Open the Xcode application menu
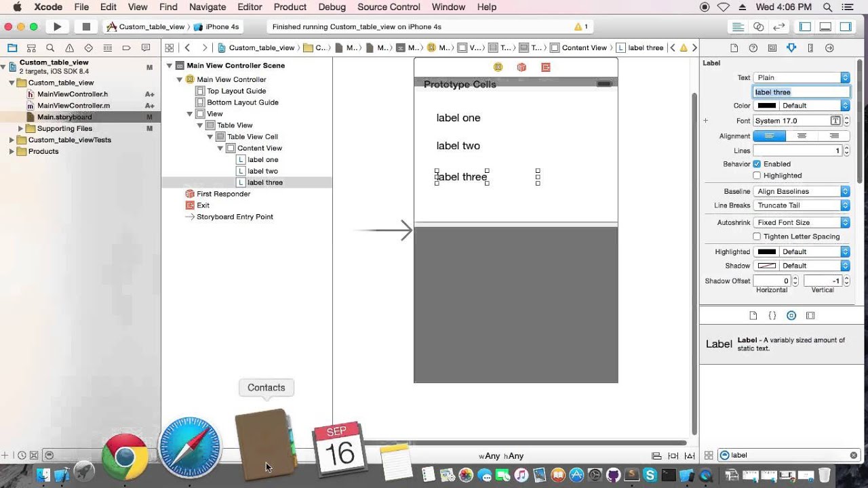868x488 pixels. 49,7
